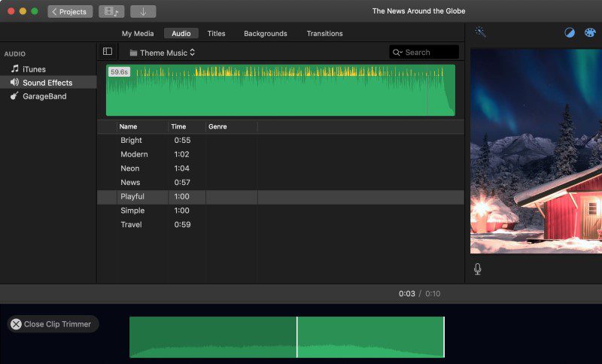Image resolution: width=602 pixels, height=364 pixels.
Task: Open the Backgrounds tab
Action: (x=266, y=33)
